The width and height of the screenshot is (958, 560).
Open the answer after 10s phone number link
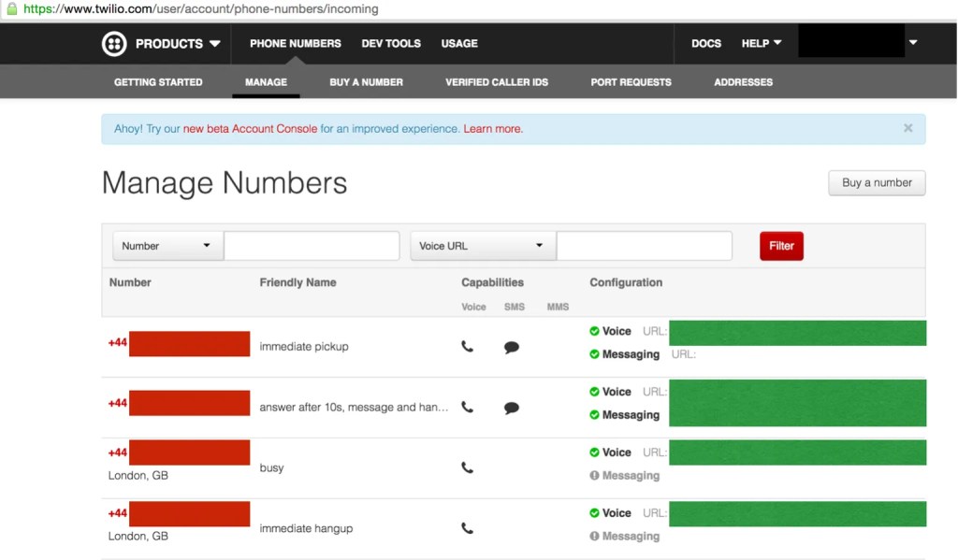pyautogui.click(x=179, y=403)
